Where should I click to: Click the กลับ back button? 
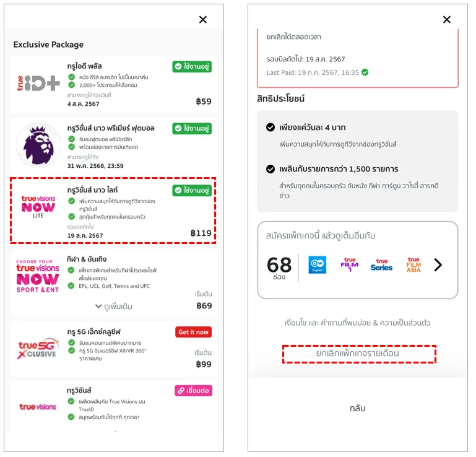[x=358, y=409]
